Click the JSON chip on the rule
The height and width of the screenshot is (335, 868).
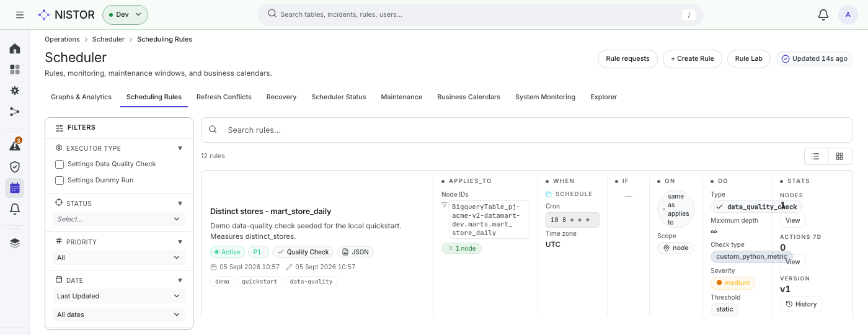[355, 252]
